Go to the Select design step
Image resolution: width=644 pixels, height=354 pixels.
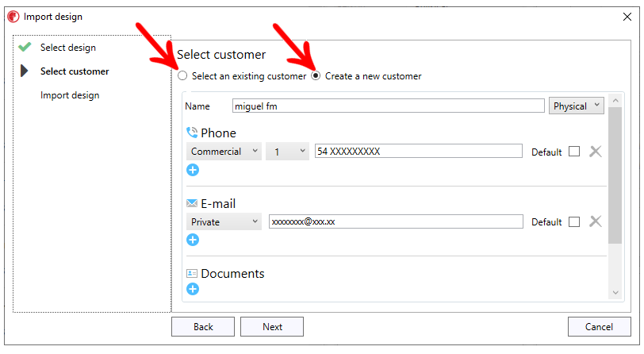click(x=68, y=48)
